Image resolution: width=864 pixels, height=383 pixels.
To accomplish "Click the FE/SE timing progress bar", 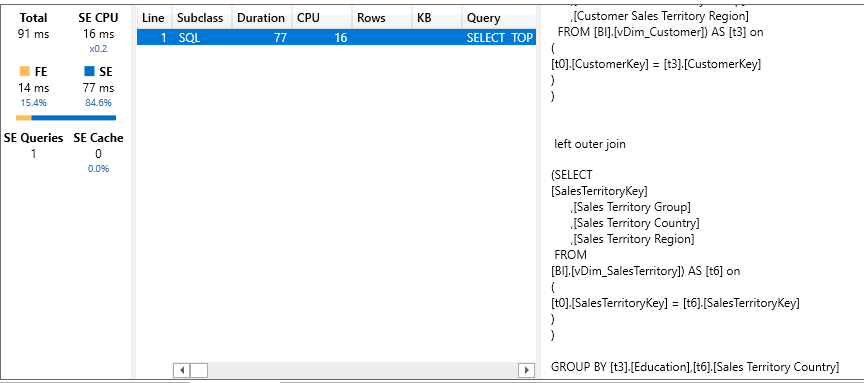I will 66,117.
